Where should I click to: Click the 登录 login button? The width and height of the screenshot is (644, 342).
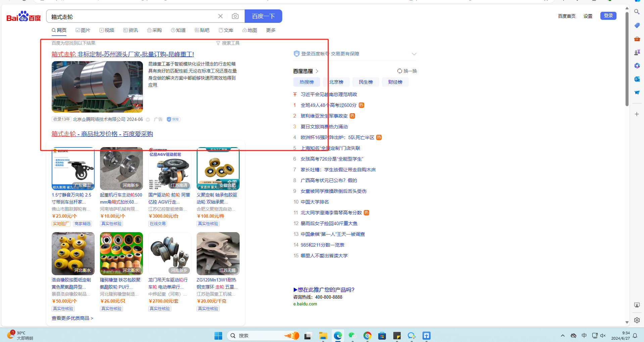coord(608,16)
